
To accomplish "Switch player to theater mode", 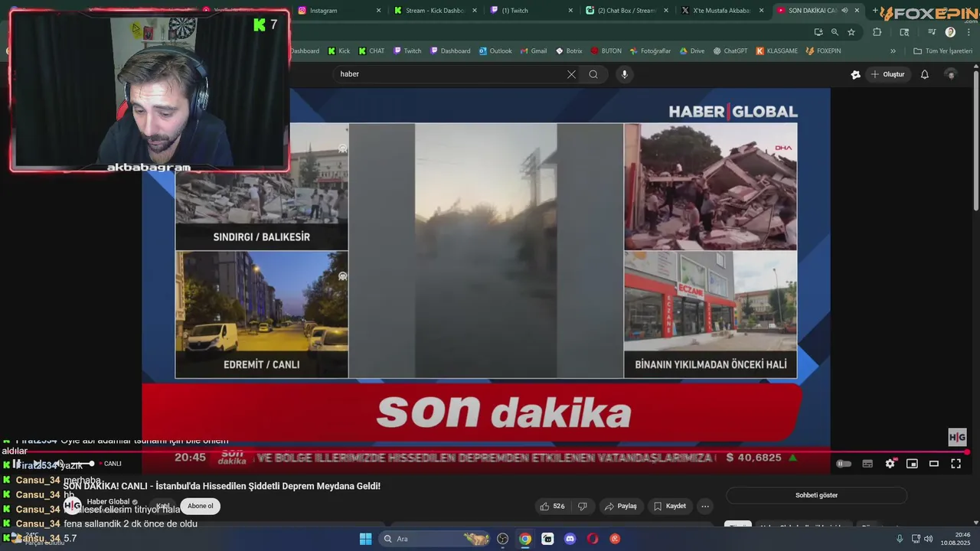I will click(934, 464).
